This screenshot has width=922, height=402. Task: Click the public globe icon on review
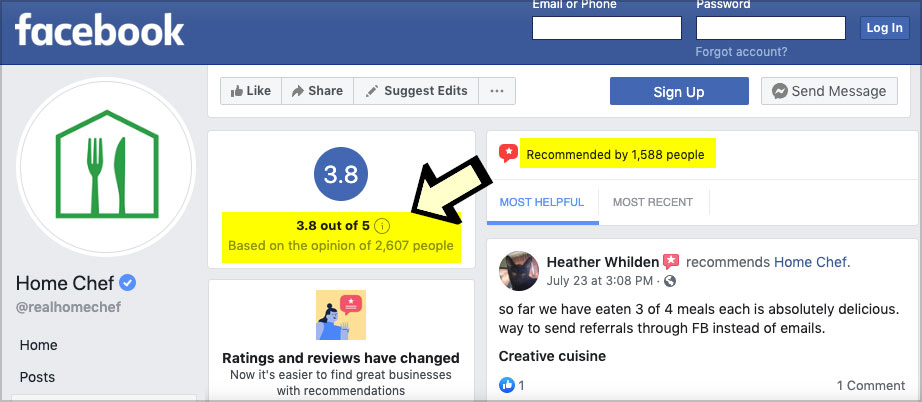(670, 281)
